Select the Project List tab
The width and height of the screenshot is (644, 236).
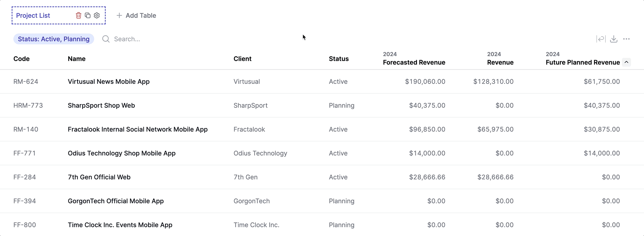(33, 16)
